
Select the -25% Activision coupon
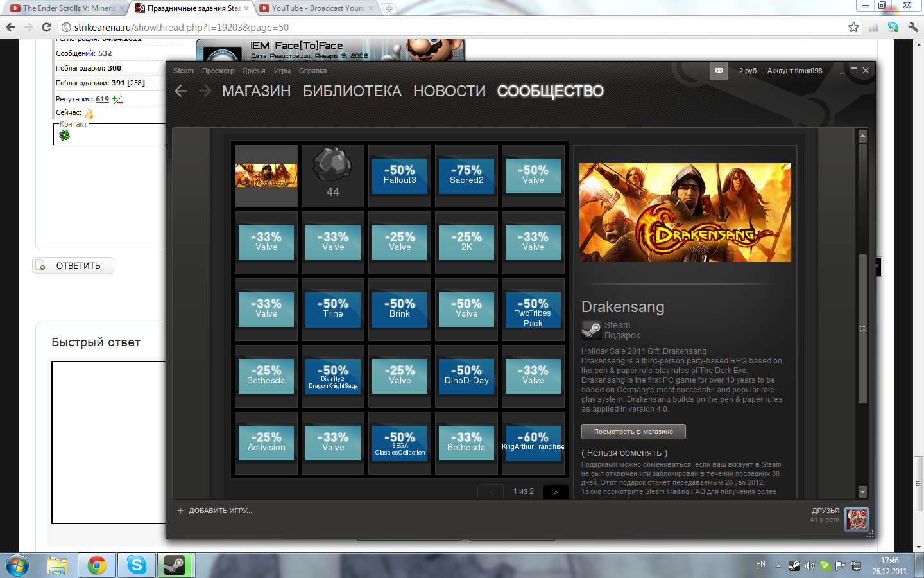(266, 442)
